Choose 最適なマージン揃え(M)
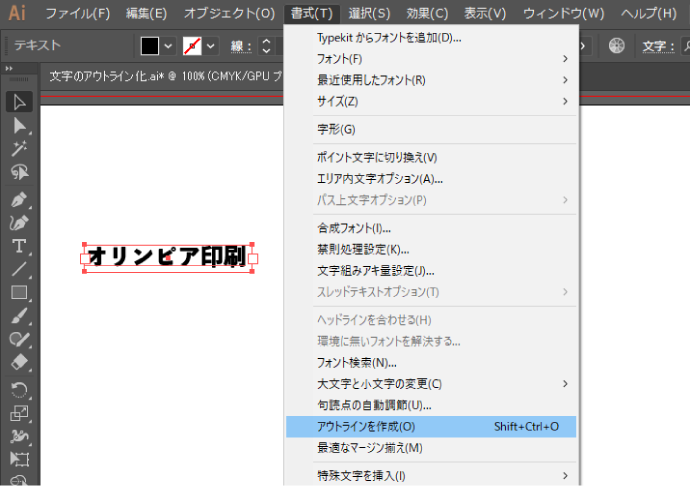The width and height of the screenshot is (690, 486). (431, 448)
